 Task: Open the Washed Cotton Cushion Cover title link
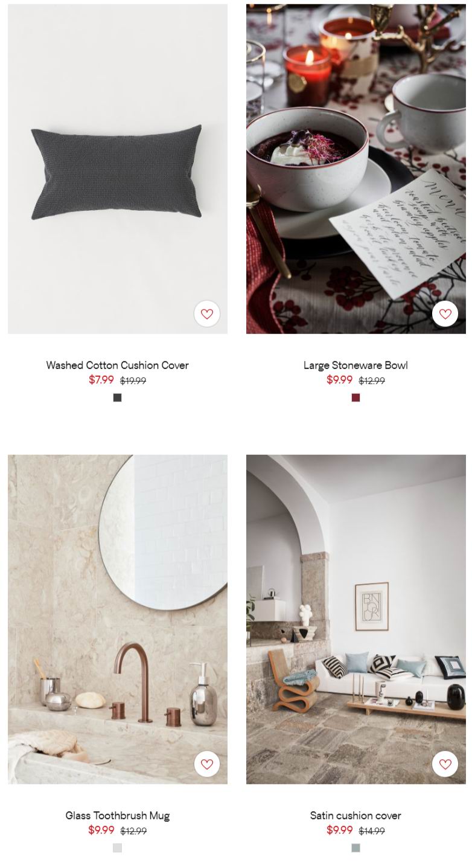click(x=118, y=365)
